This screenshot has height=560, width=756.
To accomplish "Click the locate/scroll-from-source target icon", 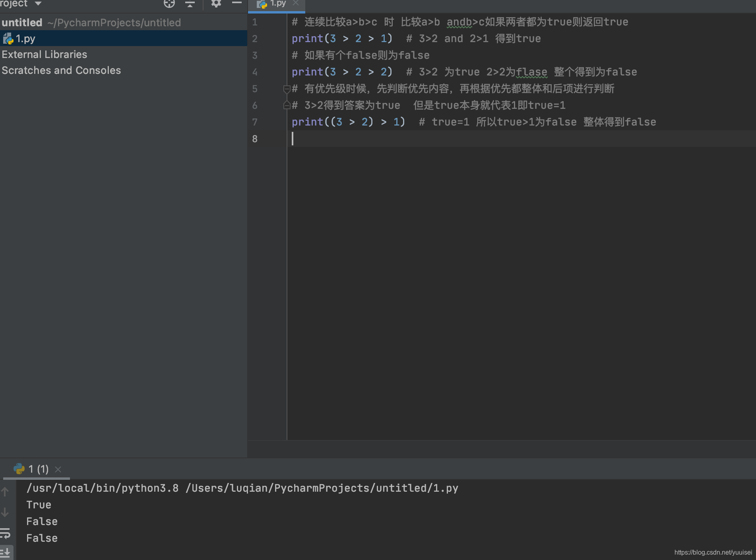I will 169,4.
